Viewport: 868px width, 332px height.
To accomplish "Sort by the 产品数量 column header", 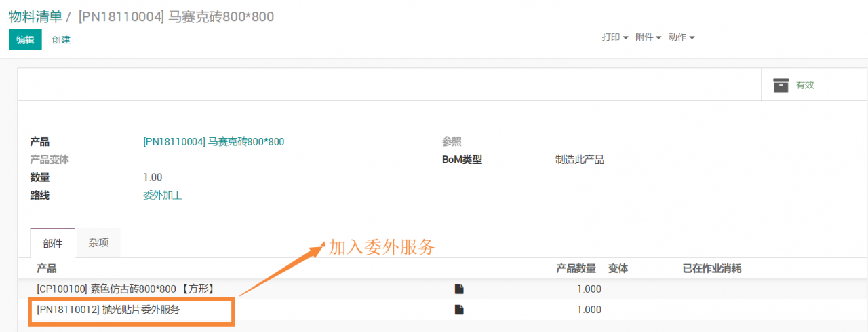I will (x=576, y=269).
